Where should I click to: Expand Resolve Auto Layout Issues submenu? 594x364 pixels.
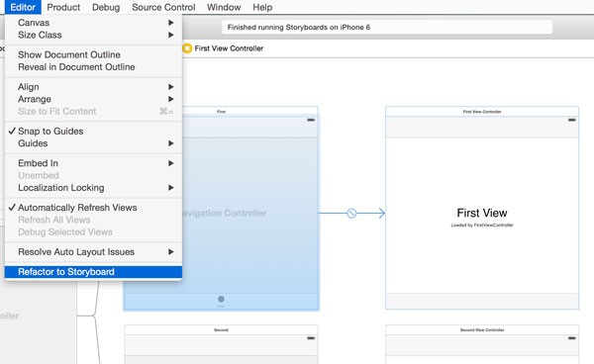click(x=93, y=251)
